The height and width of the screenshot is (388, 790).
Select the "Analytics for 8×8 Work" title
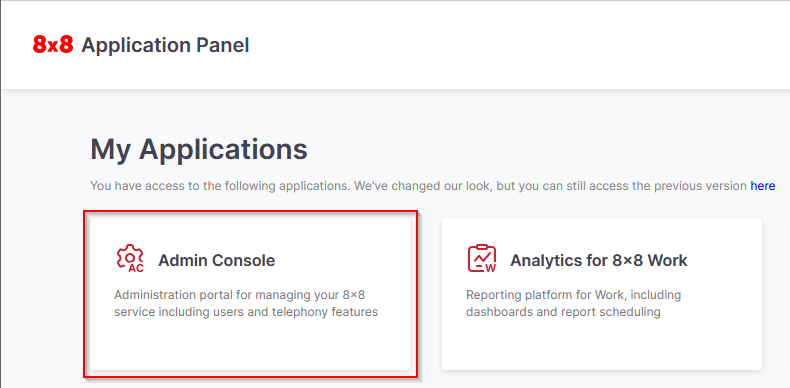coord(599,261)
